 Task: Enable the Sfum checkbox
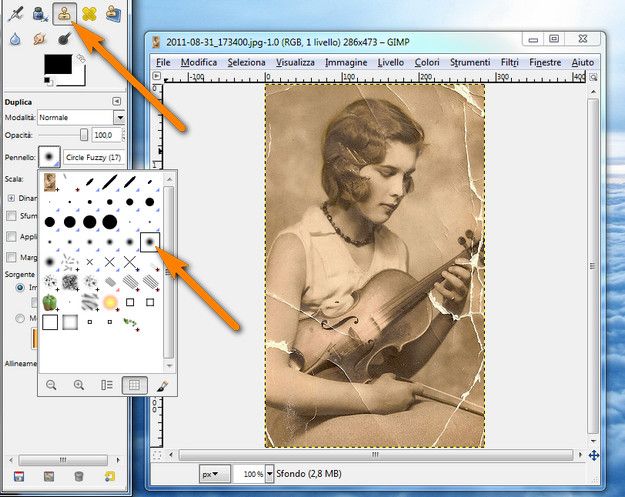(x=11, y=216)
